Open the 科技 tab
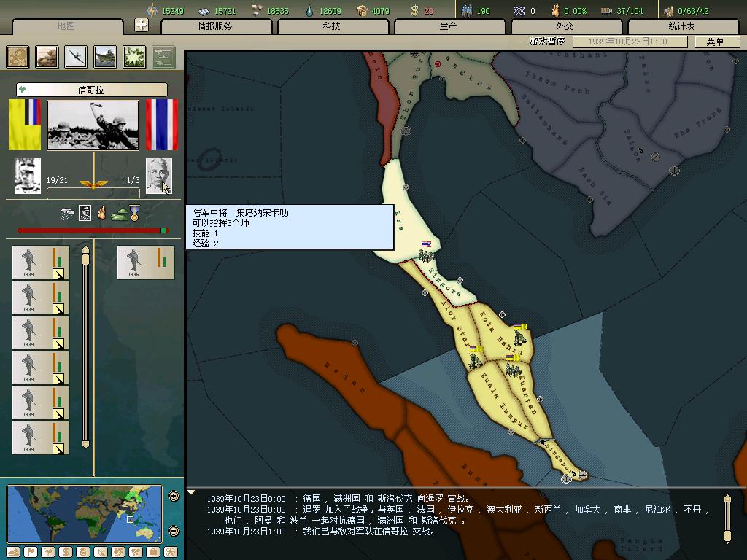 [332, 26]
